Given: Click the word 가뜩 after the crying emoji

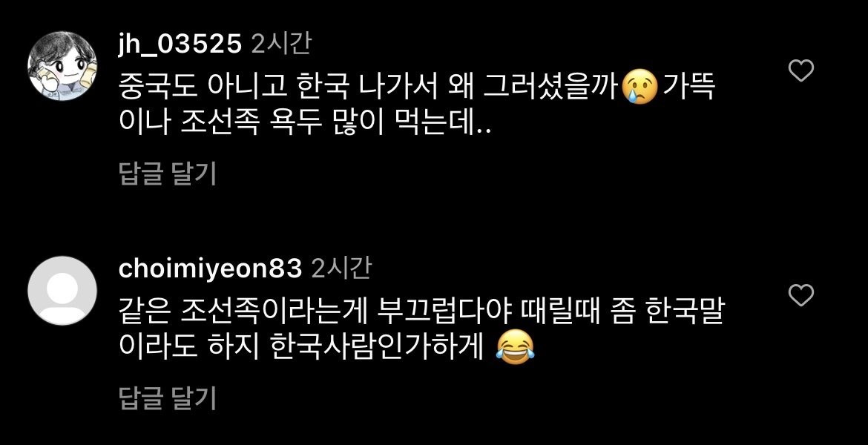Looking at the screenshot, I should coord(689,88).
